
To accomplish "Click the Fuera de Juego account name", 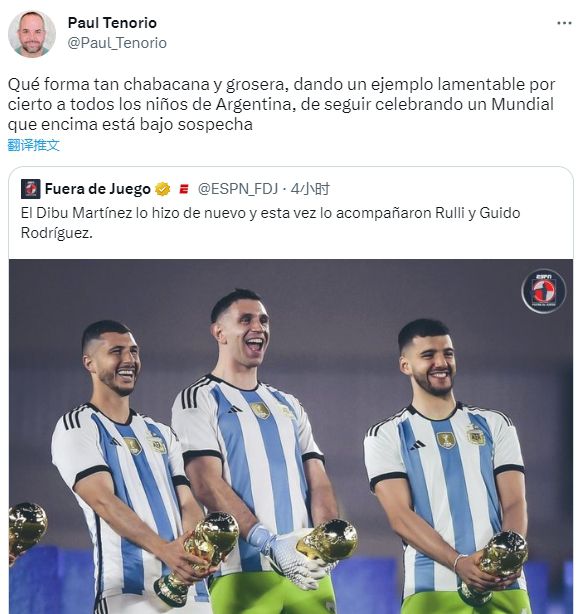I will 97,189.
